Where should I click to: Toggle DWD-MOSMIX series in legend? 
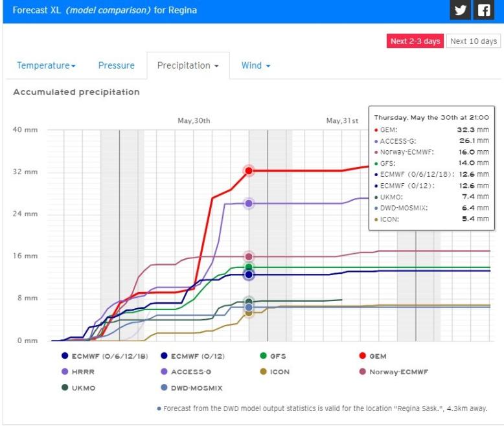click(192, 388)
